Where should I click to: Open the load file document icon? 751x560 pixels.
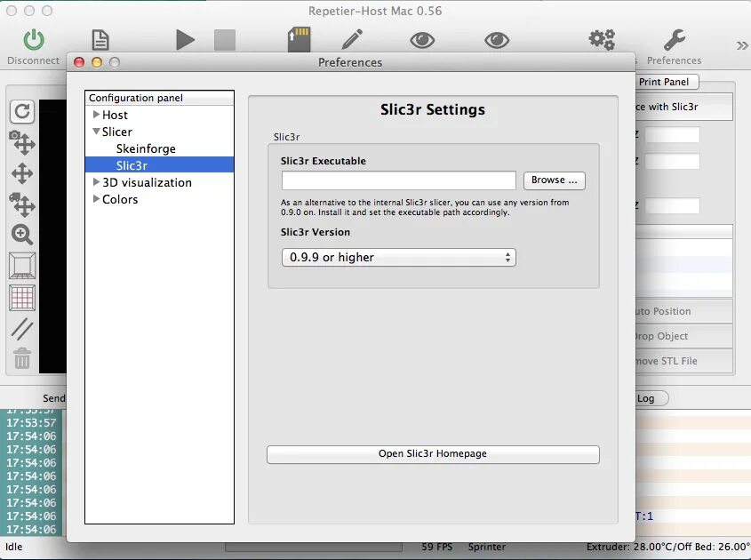pos(100,40)
